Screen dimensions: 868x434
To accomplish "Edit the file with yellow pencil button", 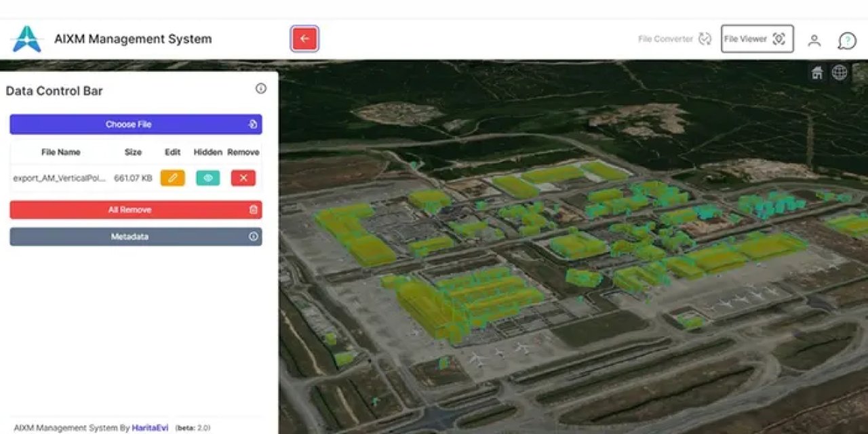I will (x=172, y=178).
